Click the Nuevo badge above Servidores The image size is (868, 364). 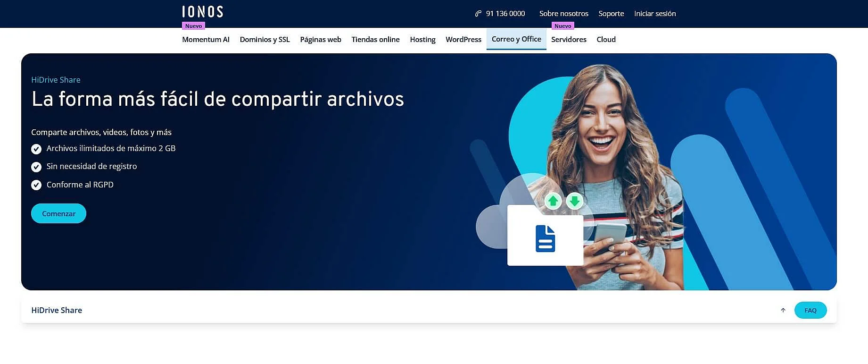tap(562, 26)
